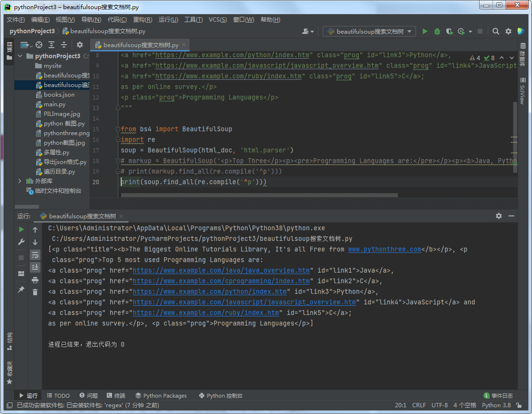
Task: Select PILImage.jpg file
Action: point(62,114)
